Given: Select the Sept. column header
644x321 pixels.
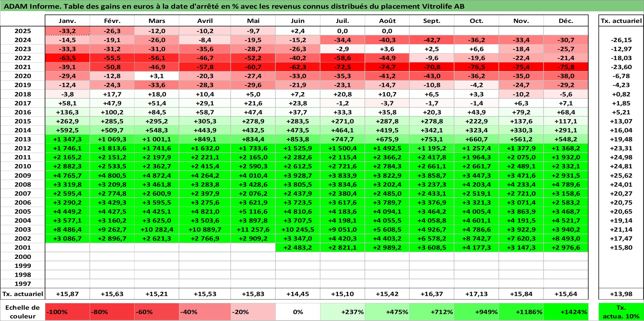Looking at the screenshot, I should pos(432,21).
